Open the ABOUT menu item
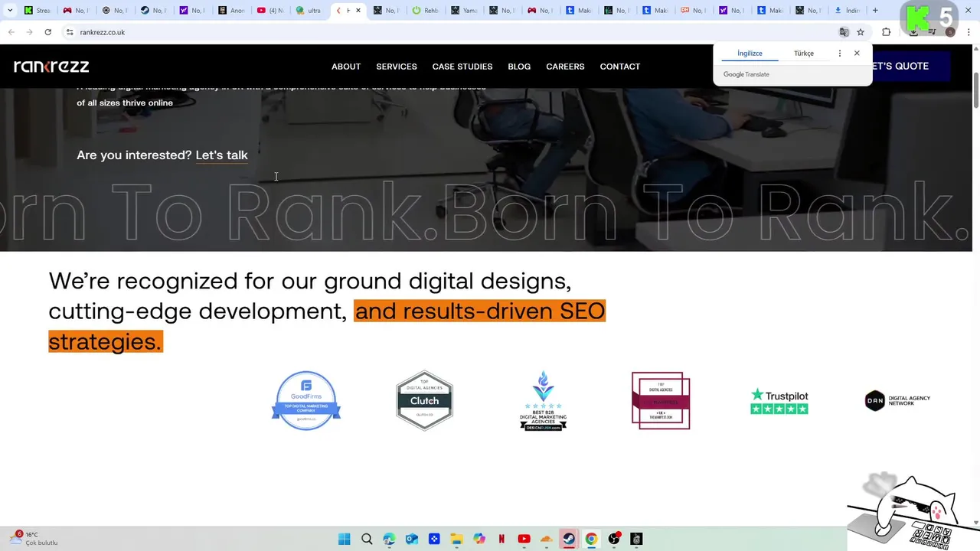 click(346, 67)
